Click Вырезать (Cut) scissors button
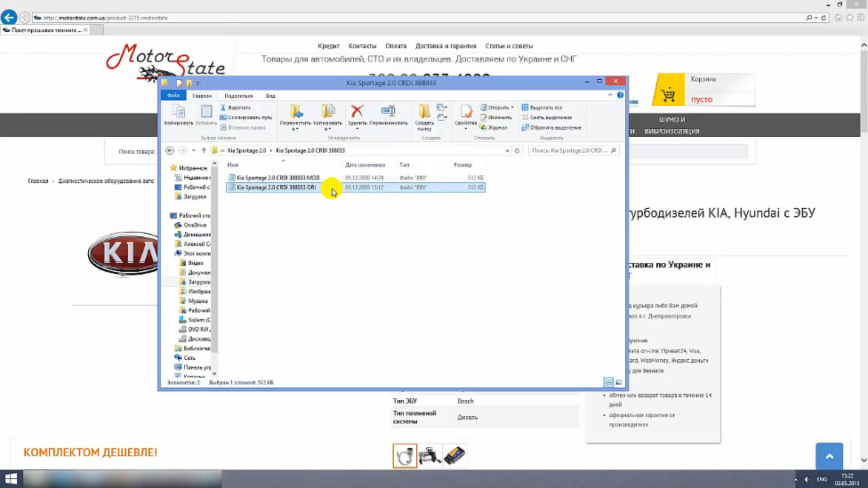This screenshot has width=868, height=488. coord(237,108)
